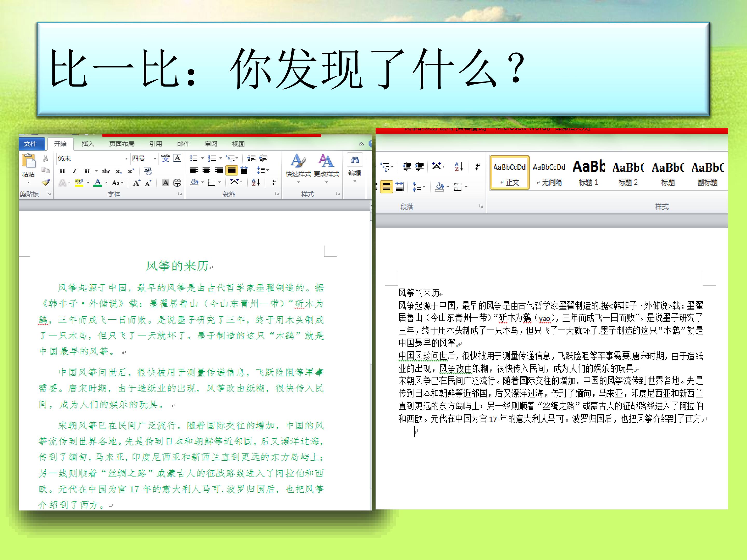
Task: Click the green title 风筝的来历 in left document
Action: point(177,266)
